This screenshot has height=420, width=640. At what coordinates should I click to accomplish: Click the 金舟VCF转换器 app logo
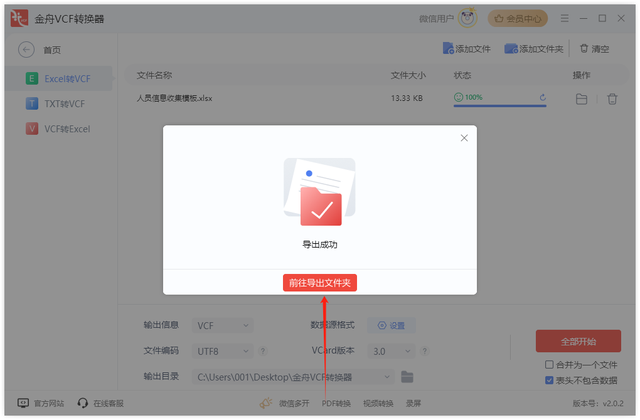[19, 18]
